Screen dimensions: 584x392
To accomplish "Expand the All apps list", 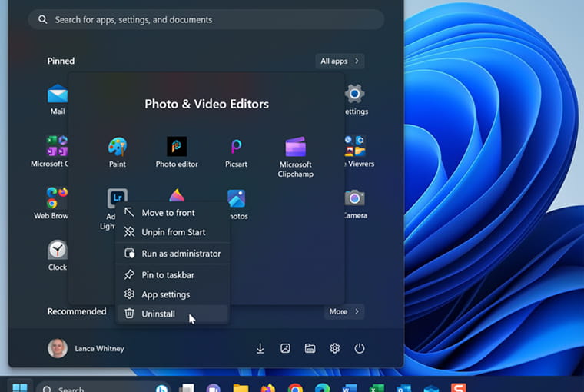I will click(x=339, y=61).
